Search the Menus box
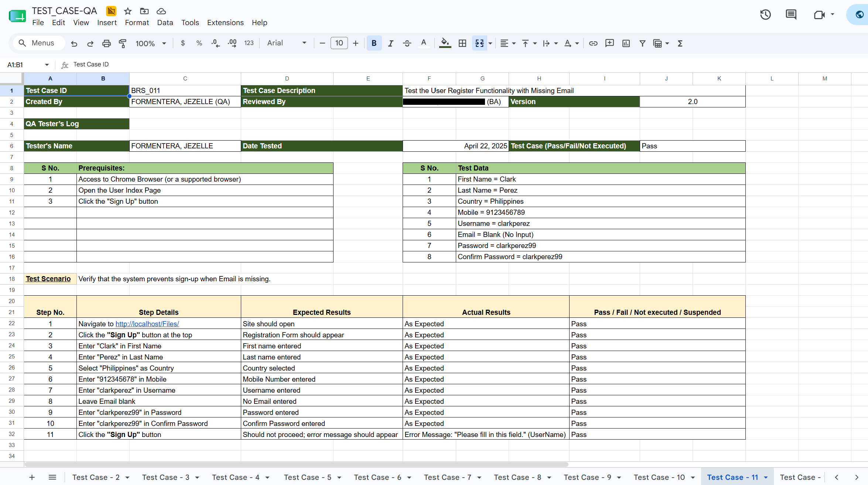The height and width of the screenshot is (485, 868). coord(39,43)
